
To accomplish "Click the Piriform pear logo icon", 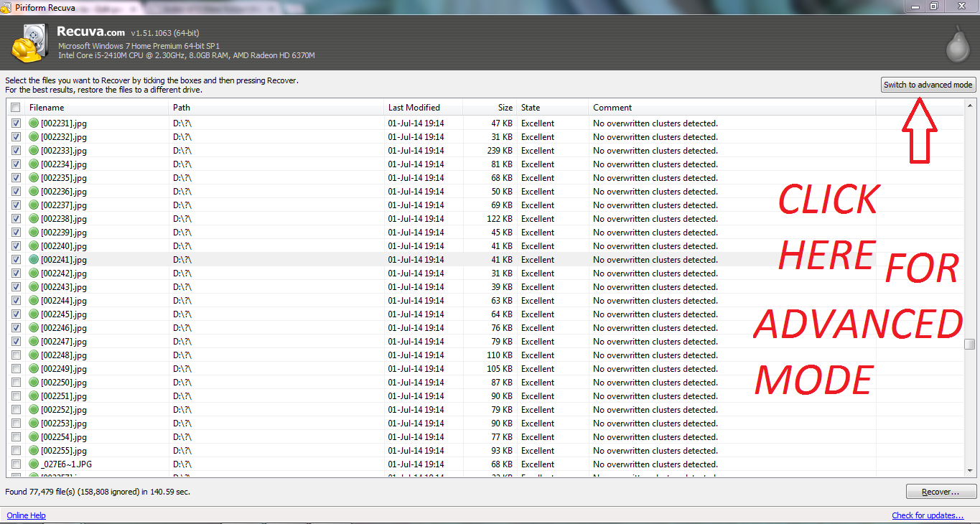I will pos(959,44).
